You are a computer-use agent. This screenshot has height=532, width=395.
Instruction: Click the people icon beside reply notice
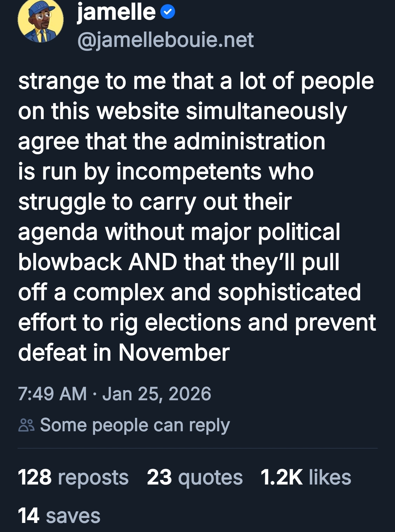tap(26, 425)
